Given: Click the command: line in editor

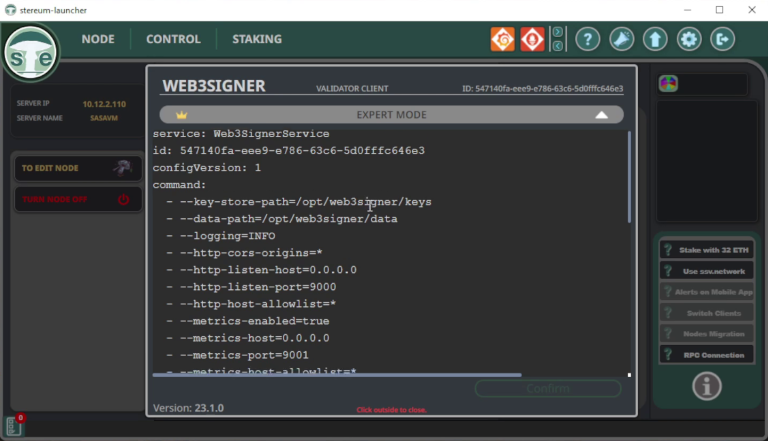Looking at the screenshot, I should [179, 185].
